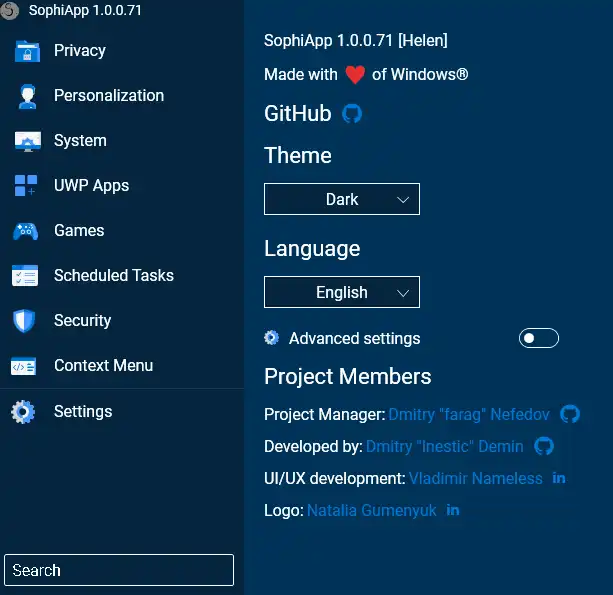Viewport: 613px width, 595px height.
Task: Click the Privacy folder lock icon
Action: pos(26,51)
